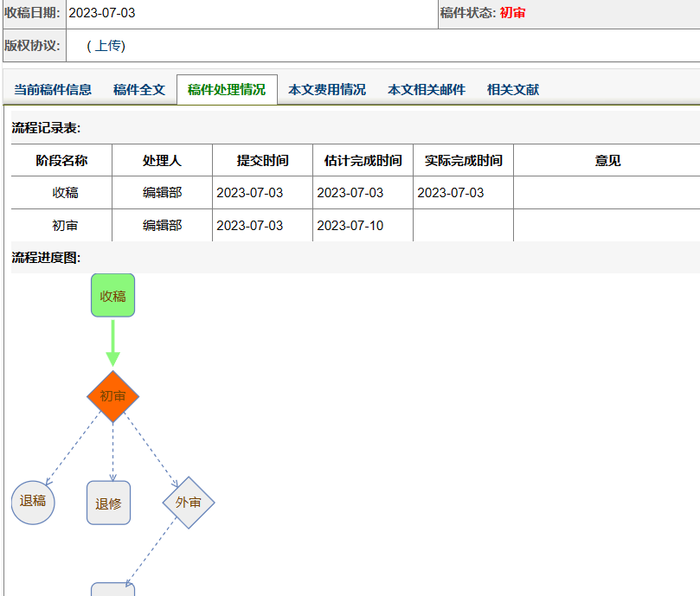Switch to the 稿件全文 tab
700x596 pixels.
[138, 90]
